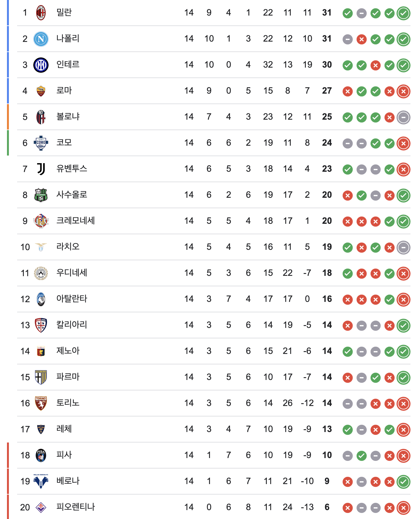The image size is (420, 519).
Task: Click Lazio's latest match draw indicator
Action: [404, 248]
